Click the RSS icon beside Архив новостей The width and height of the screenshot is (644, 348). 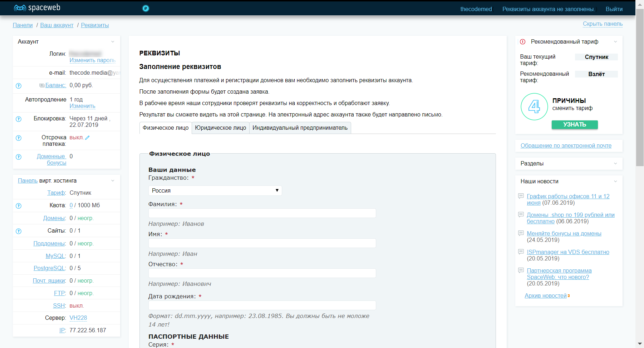pyautogui.click(x=569, y=296)
